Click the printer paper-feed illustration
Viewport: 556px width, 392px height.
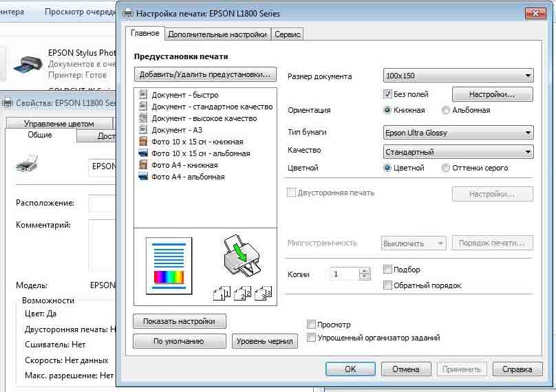tap(242, 255)
